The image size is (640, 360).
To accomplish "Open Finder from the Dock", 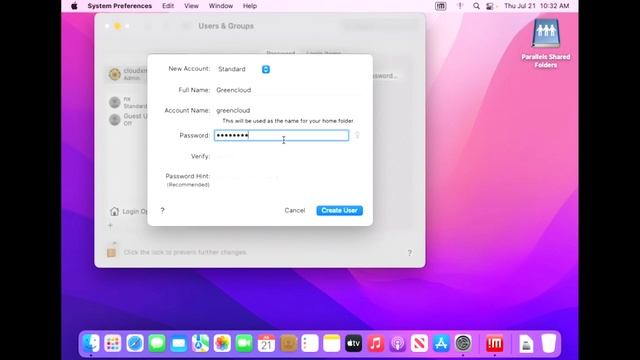I will click(91, 343).
